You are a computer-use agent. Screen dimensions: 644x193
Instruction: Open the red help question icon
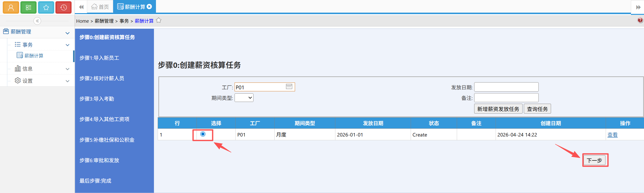pos(640,20)
